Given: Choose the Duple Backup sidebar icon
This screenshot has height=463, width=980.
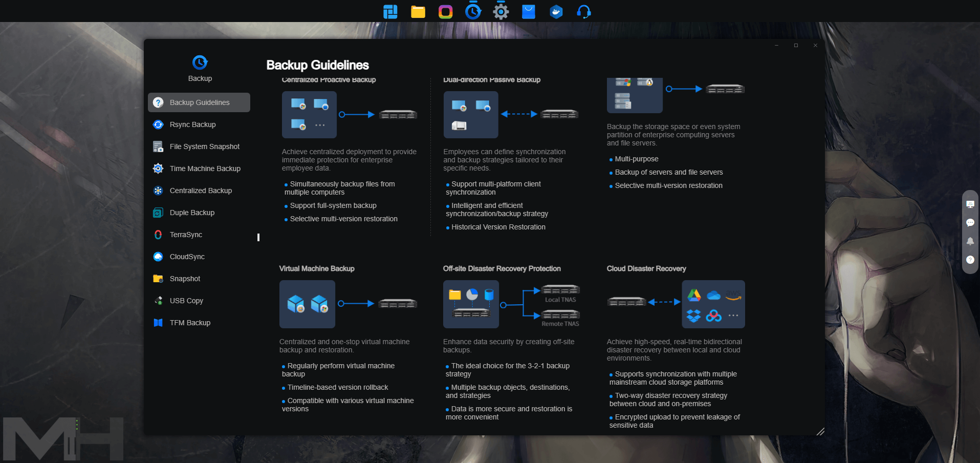Looking at the screenshot, I should (158, 213).
